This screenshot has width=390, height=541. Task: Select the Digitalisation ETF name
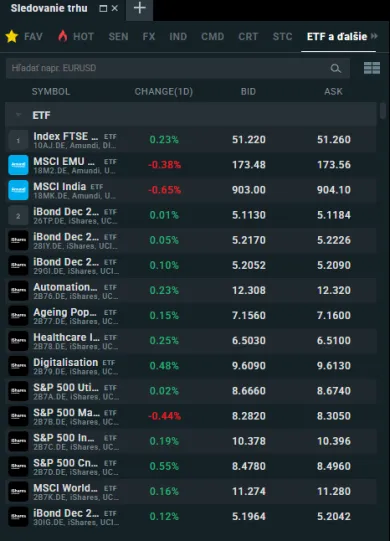(x=66, y=363)
